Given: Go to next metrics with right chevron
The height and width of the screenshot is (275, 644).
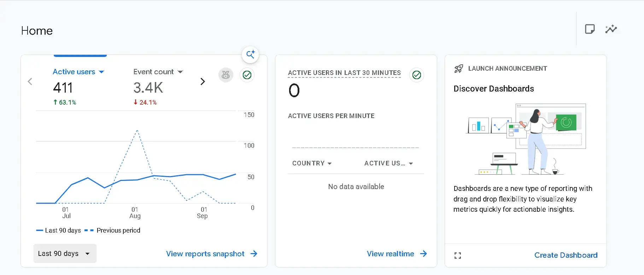Looking at the screenshot, I should pyautogui.click(x=203, y=82).
